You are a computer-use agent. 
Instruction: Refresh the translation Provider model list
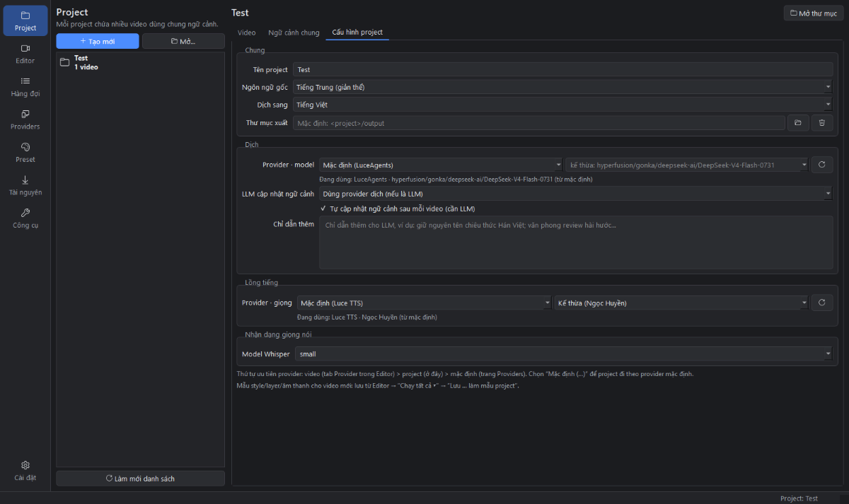[821, 165]
